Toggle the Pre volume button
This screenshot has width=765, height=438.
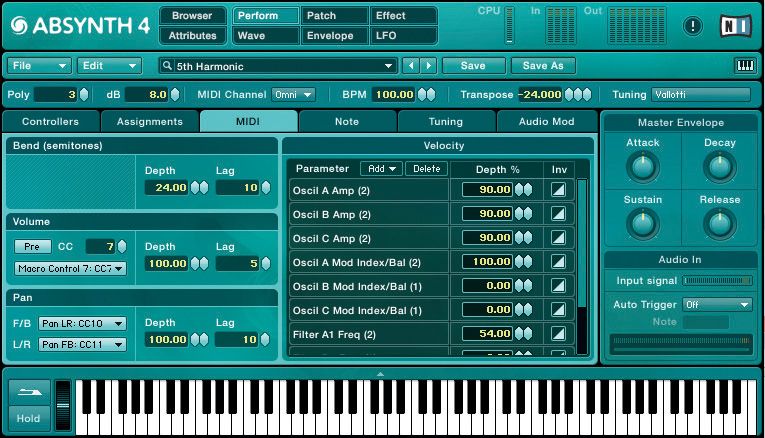tap(32, 246)
